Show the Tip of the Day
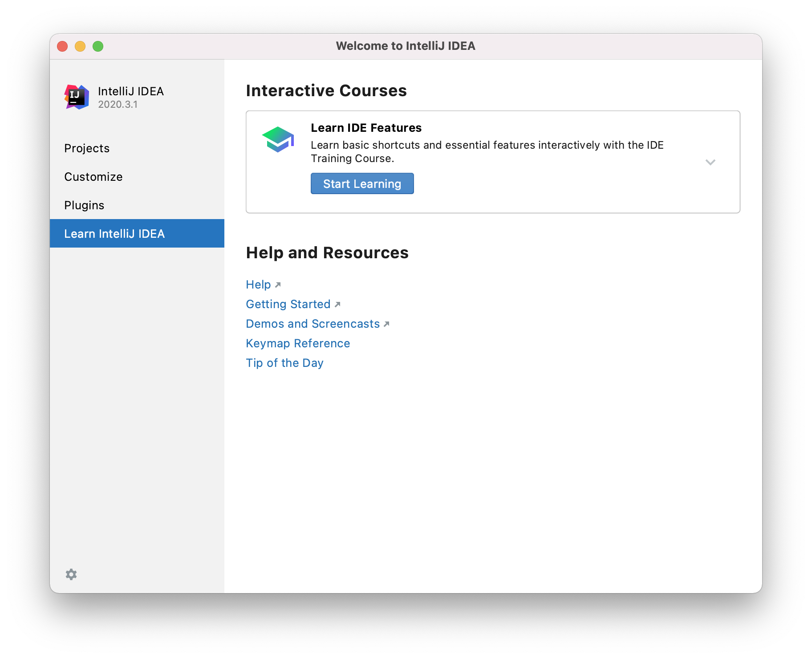This screenshot has height=659, width=812. [x=284, y=363]
